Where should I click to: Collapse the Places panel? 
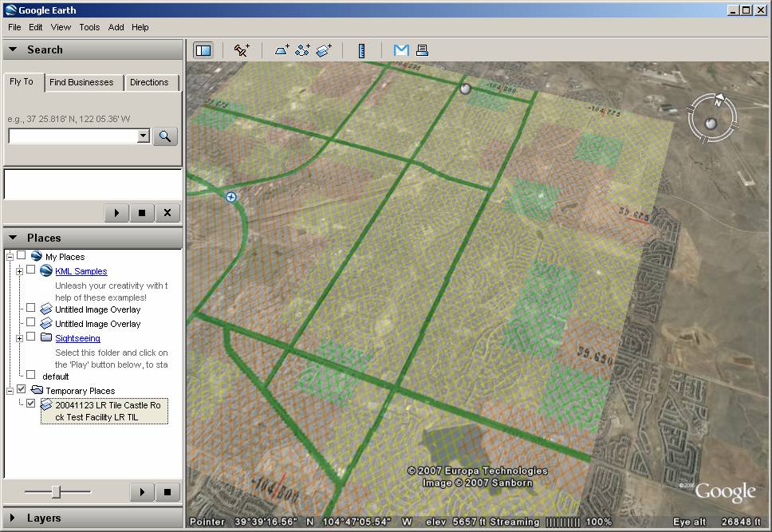13,238
